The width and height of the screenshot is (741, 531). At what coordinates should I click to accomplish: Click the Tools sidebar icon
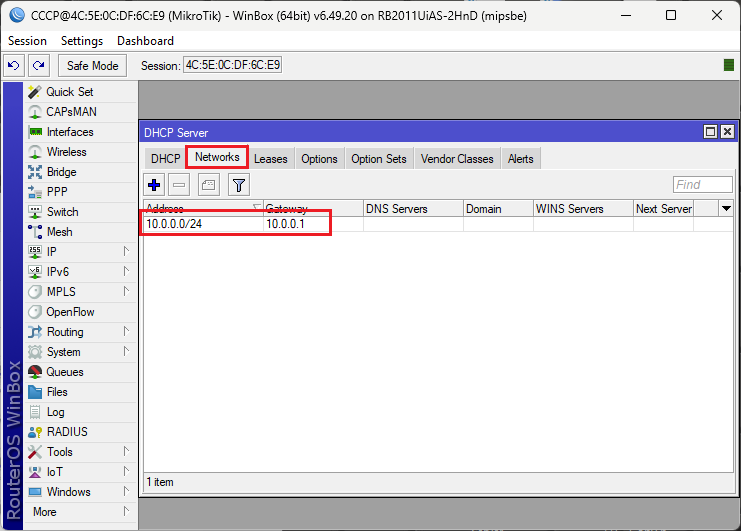click(34, 452)
